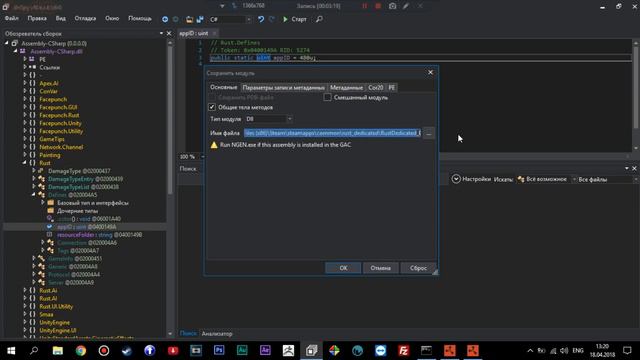Open the Тип модуля dropdown
This screenshot has width=640, height=360.
(269, 119)
